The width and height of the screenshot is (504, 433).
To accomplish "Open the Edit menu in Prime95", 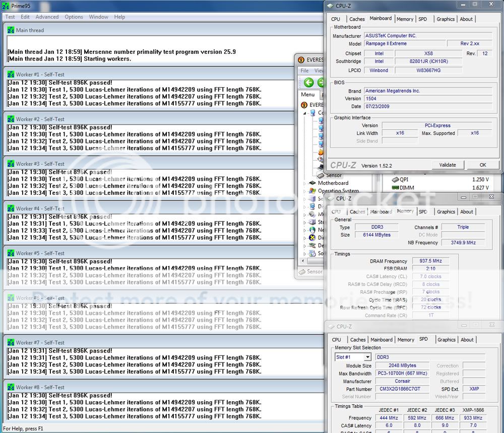I will click(25, 17).
